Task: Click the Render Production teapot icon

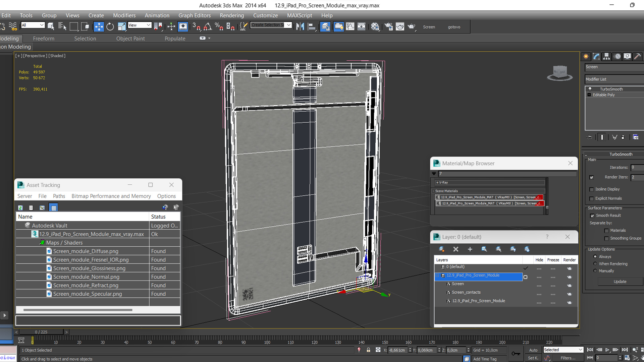Action: [x=412, y=27]
